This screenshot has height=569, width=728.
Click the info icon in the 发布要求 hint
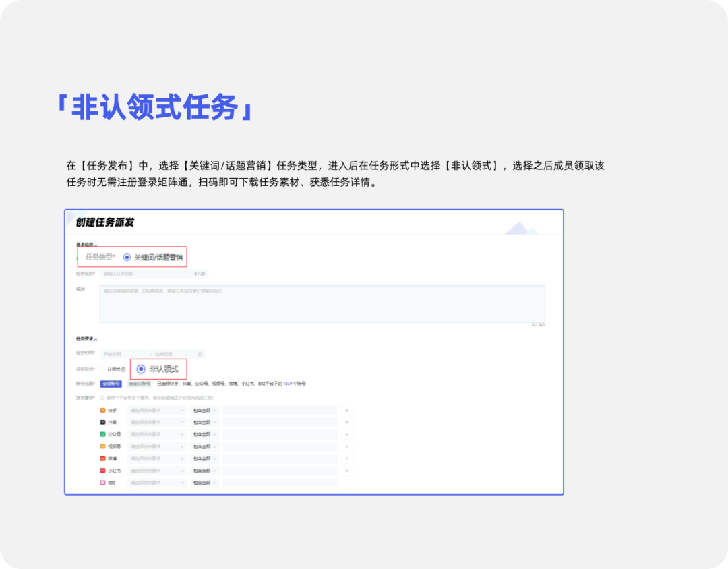tap(102, 398)
